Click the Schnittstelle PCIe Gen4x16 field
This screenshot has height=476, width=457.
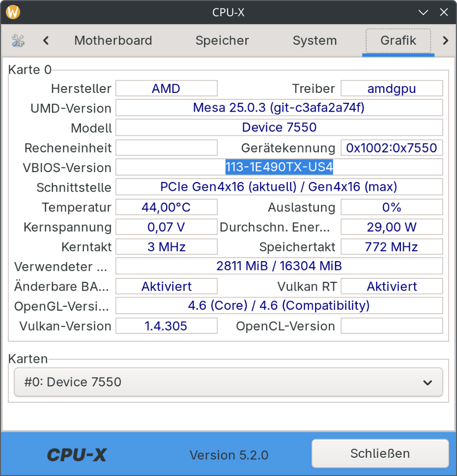coord(279,187)
